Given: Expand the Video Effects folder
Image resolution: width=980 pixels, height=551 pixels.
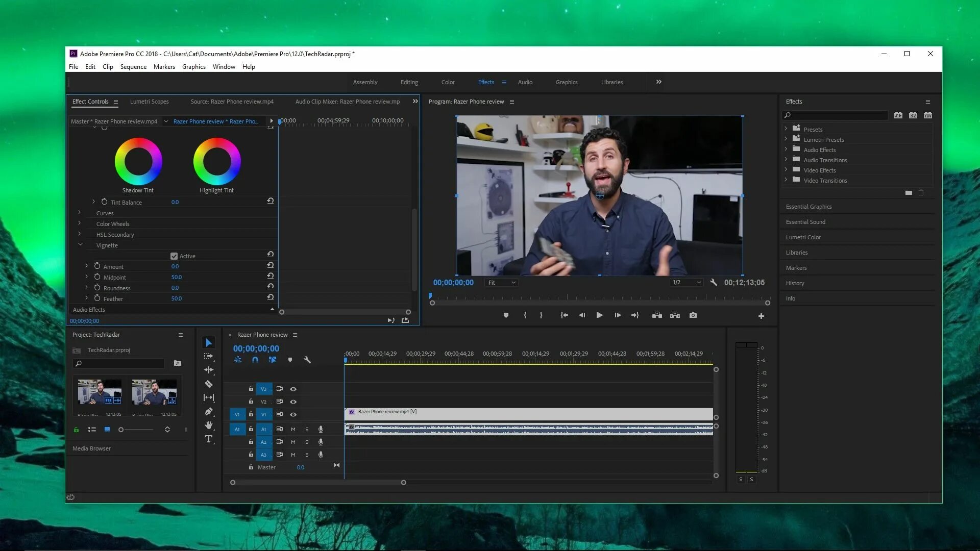Looking at the screenshot, I should point(786,170).
